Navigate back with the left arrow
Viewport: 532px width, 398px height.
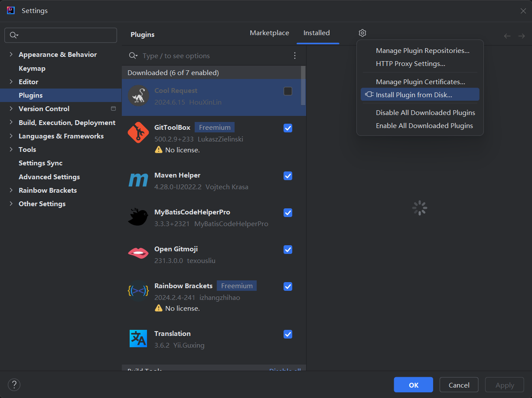(x=507, y=36)
